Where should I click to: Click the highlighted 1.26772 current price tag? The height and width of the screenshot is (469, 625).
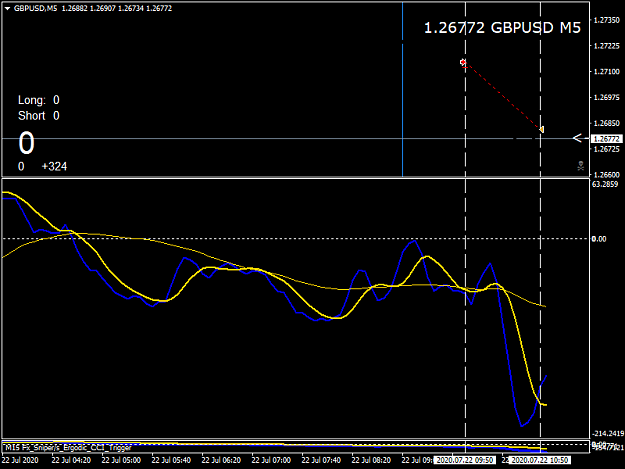click(x=606, y=139)
